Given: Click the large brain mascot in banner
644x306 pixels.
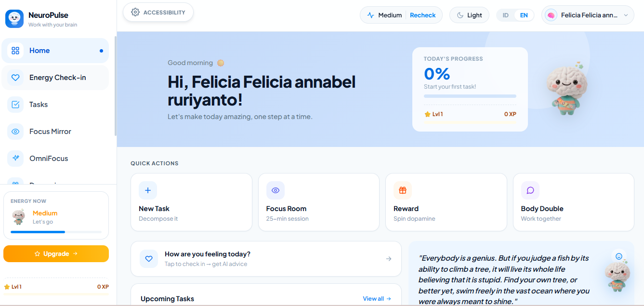Looking at the screenshot, I should pyautogui.click(x=566, y=88).
